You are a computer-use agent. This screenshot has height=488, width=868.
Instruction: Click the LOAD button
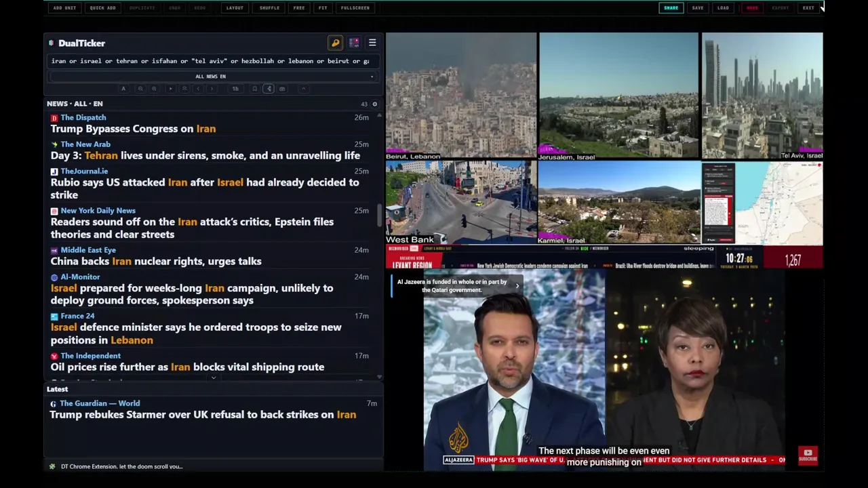click(x=723, y=8)
